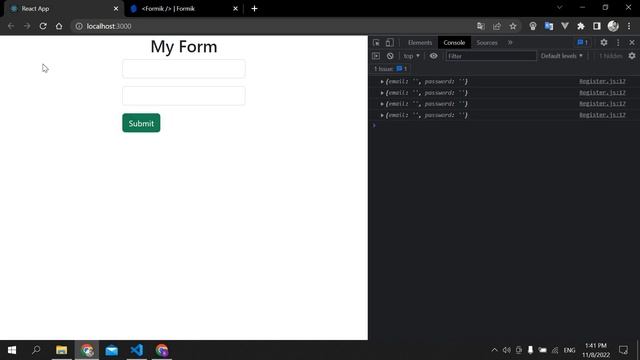
Task: Expand the third logged email object
Action: coord(382,104)
